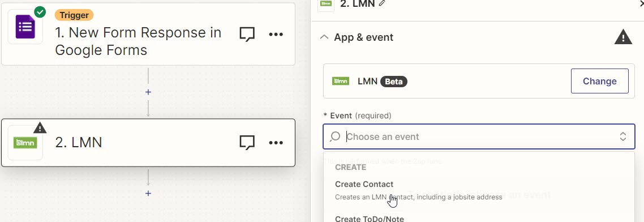Click the Change app button

coord(600,81)
